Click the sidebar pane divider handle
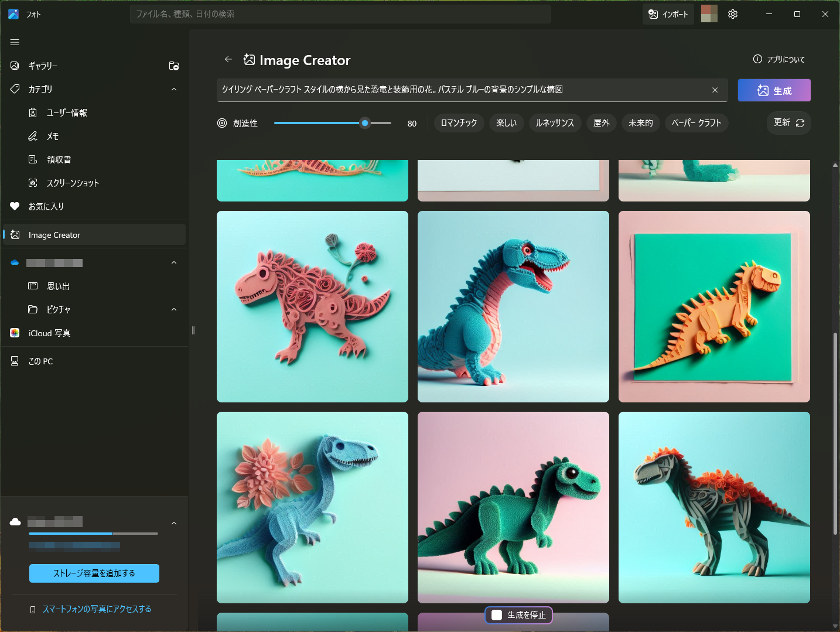Image resolution: width=840 pixels, height=632 pixels. click(193, 330)
